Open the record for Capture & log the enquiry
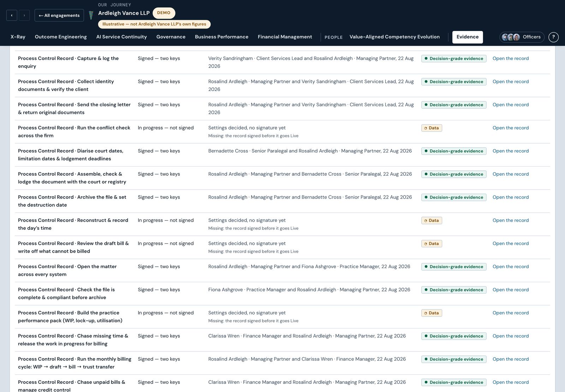Viewport: 565px width, 392px height. [511, 59]
